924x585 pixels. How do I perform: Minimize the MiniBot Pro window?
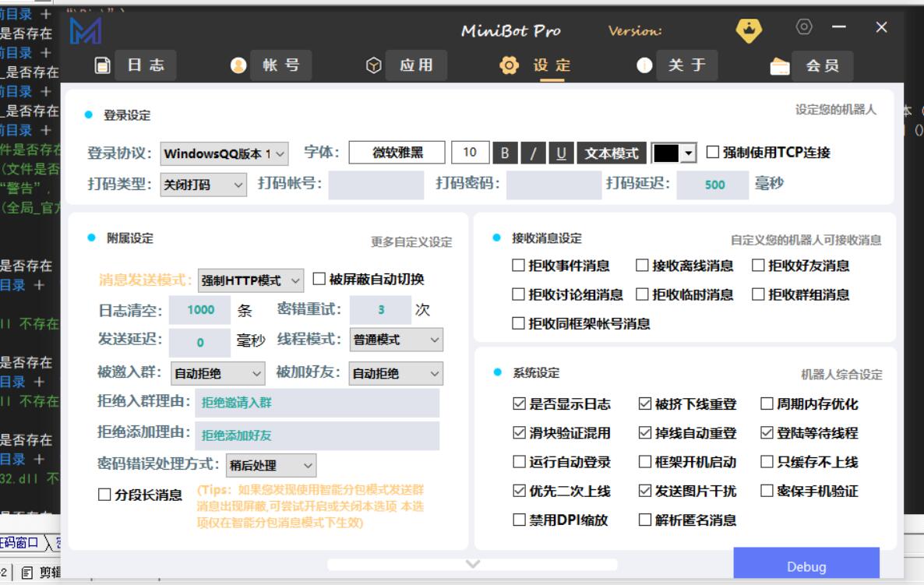(x=839, y=26)
